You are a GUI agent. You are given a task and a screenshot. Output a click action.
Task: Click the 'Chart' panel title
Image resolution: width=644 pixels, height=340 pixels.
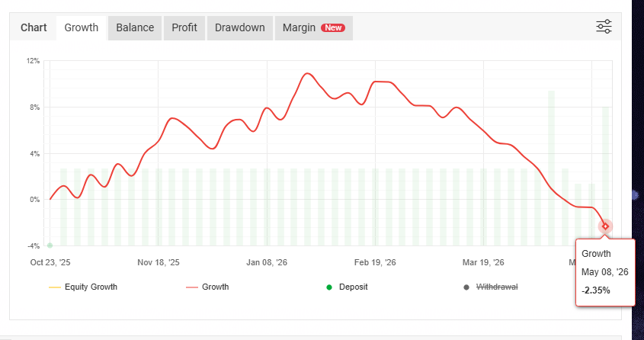34,28
